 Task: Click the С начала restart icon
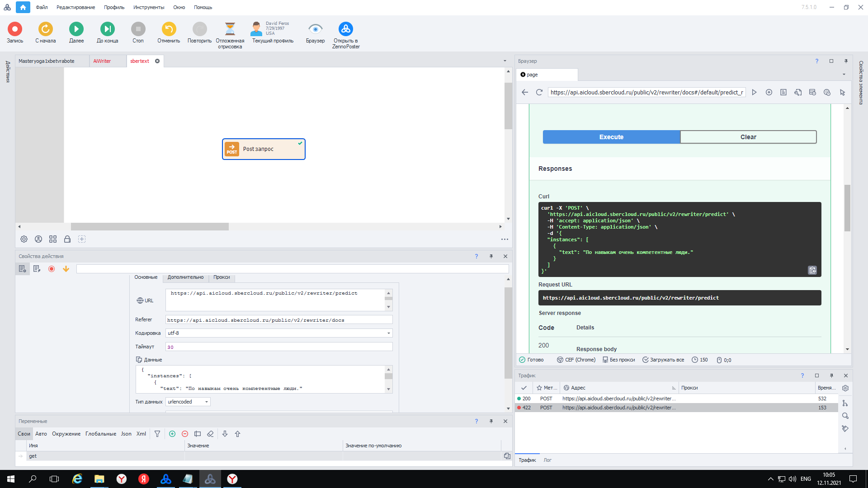46,29
